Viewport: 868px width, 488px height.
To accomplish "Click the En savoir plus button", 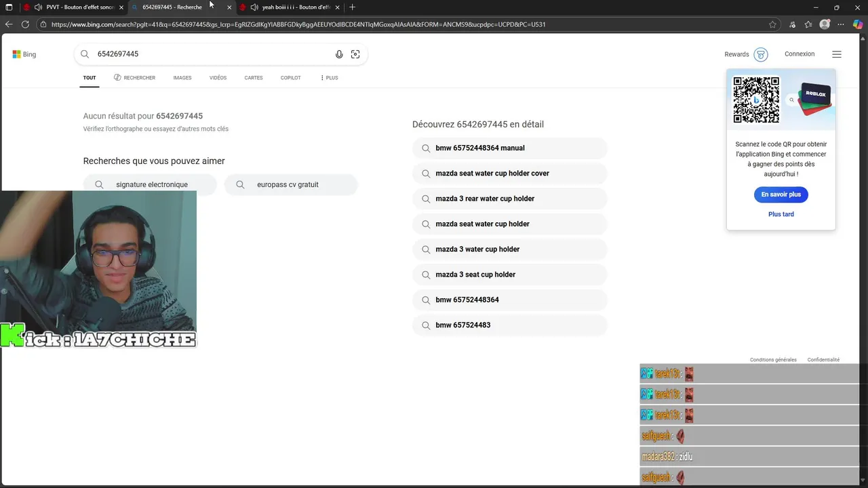I will click(x=781, y=195).
